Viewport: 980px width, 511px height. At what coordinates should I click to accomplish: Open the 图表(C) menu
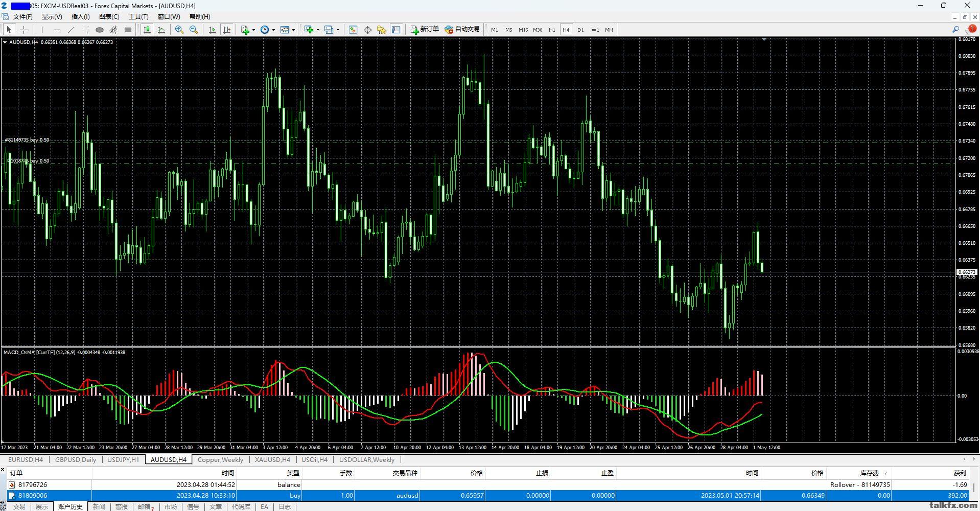pyautogui.click(x=109, y=17)
